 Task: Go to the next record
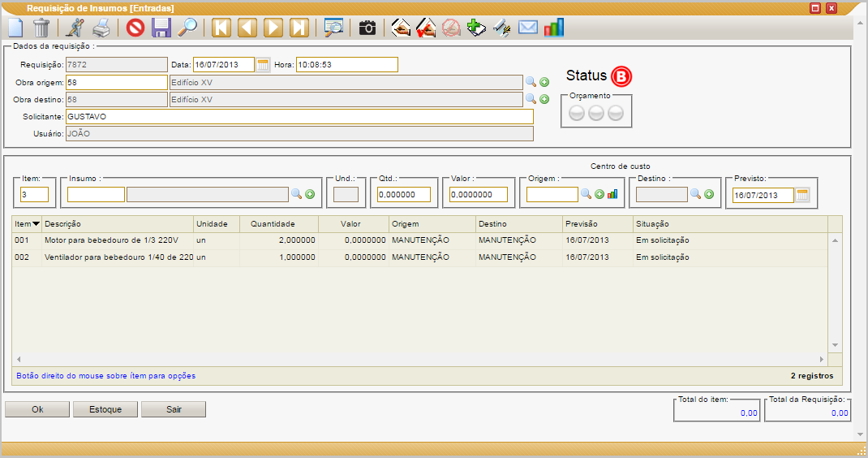click(x=273, y=27)
